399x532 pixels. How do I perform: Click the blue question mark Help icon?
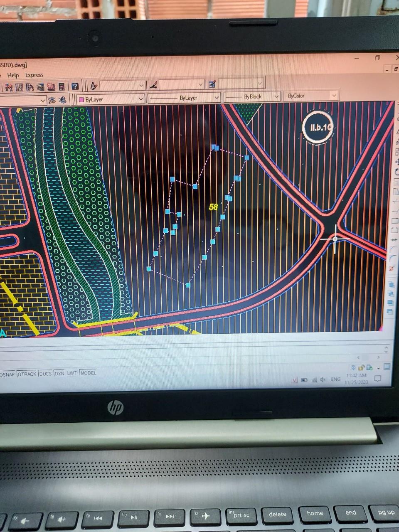pos(75,86)
